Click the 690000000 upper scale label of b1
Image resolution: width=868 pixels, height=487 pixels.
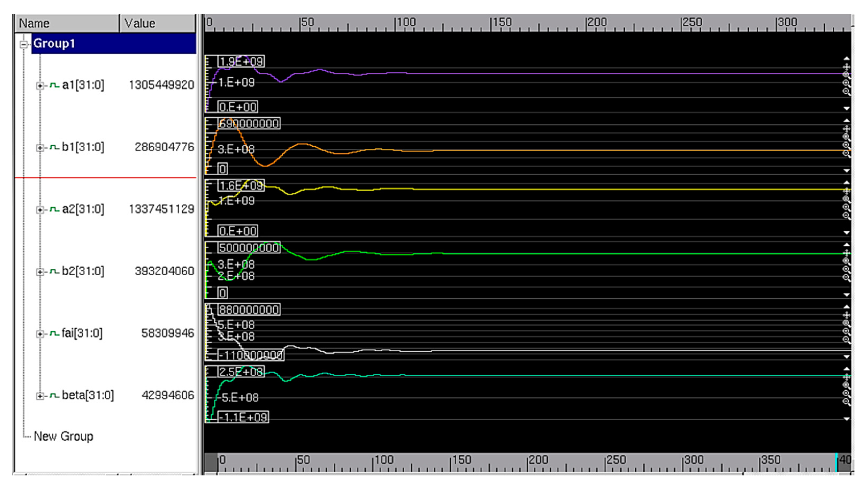(249, 123)
